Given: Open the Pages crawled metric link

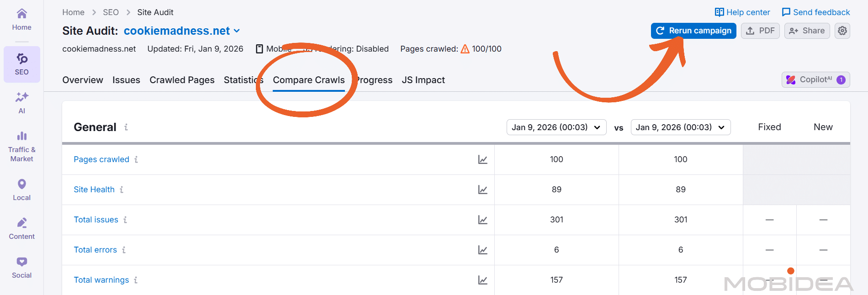Looking at the screenshot, I should 101,159.
